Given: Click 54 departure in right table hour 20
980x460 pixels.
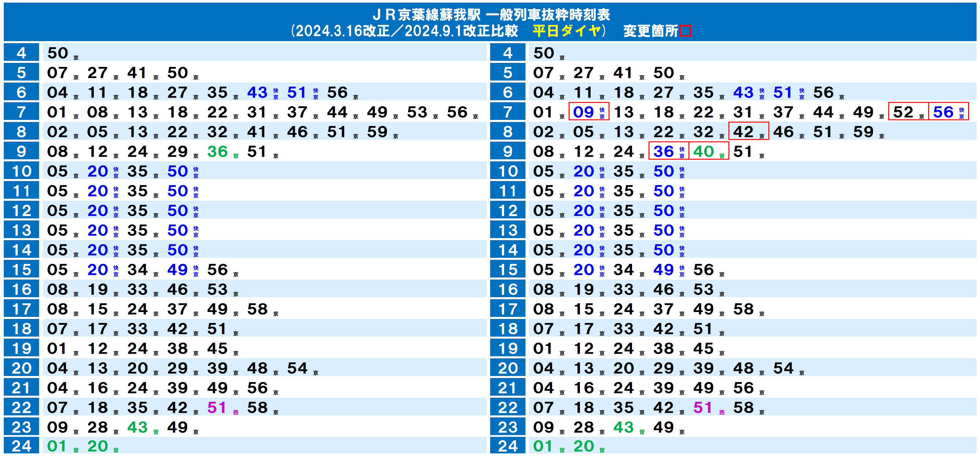Looking at the screenshot, I should pos(783,368).
